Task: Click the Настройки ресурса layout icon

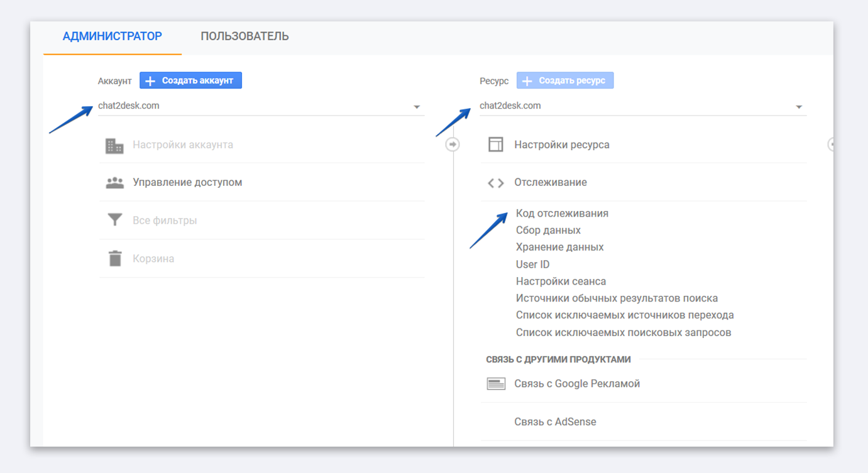Action: (x=496, y=145)
